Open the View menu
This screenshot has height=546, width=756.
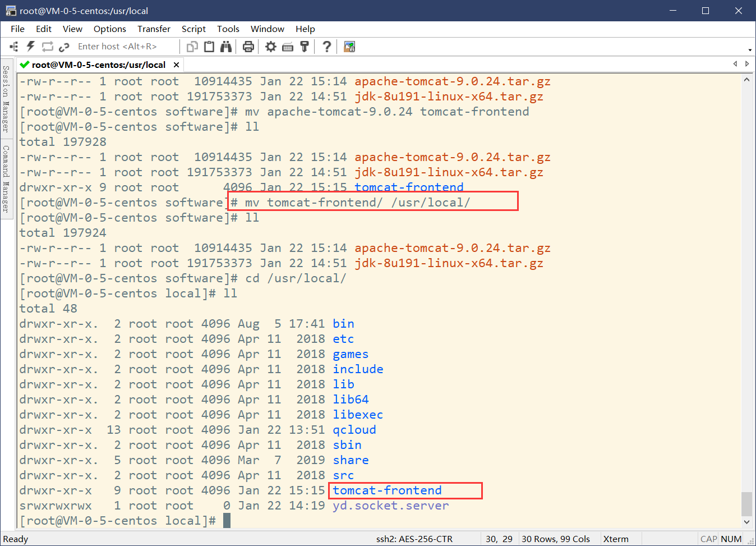coord(72,29)
